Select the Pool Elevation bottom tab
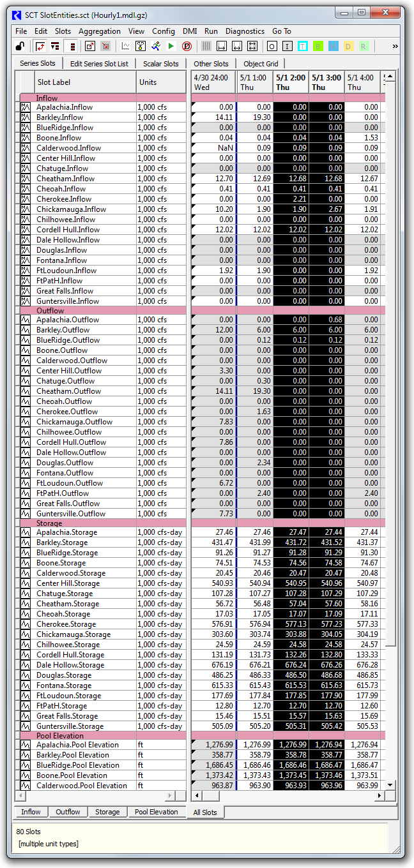This screenshot has width=414, height=868. click(156, 812)
